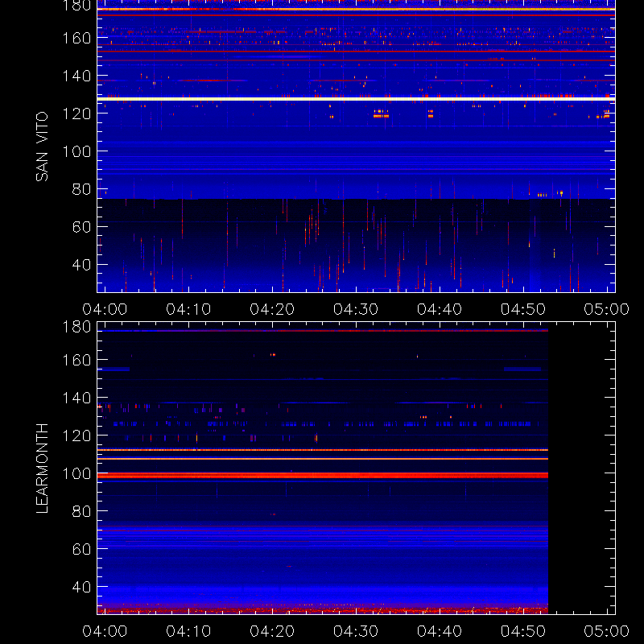Viewport: 644px width, 644px height.
Task: Select the 180 frequency label on Learmonth plot
Action: coord(76,327)
